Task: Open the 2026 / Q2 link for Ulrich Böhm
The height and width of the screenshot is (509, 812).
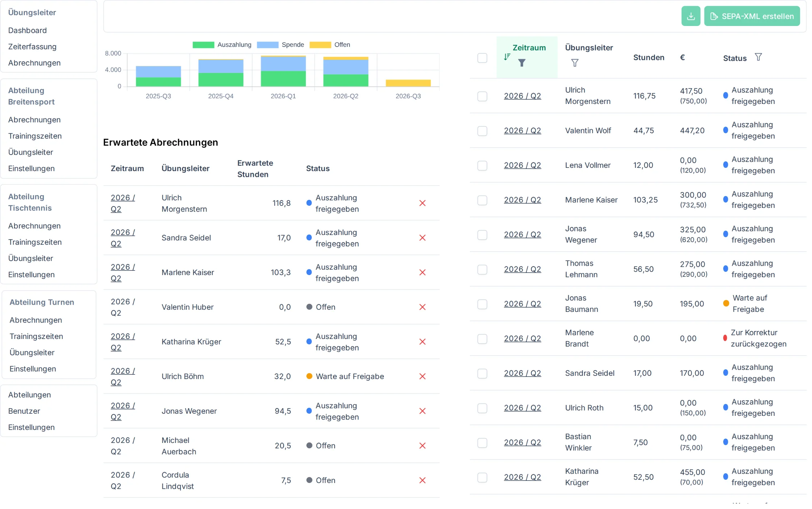Action: coord(123,377)
